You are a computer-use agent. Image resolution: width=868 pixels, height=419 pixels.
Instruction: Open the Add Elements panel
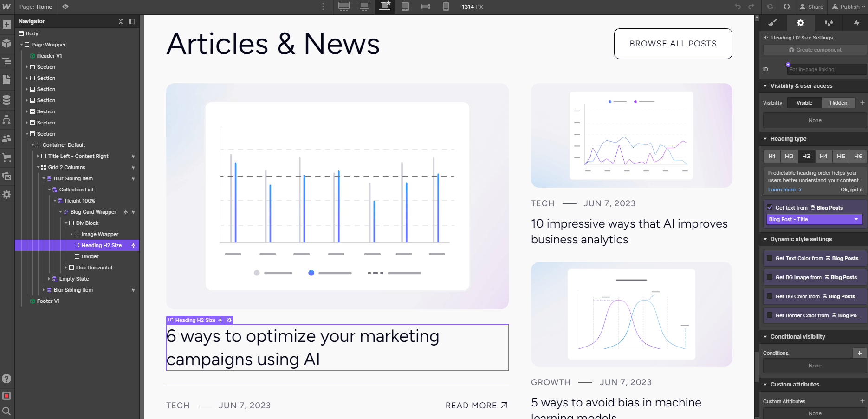(x=7, y=24)
